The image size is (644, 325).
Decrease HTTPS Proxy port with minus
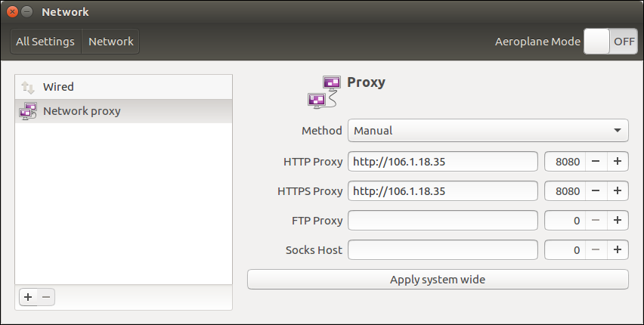[596, 191]
